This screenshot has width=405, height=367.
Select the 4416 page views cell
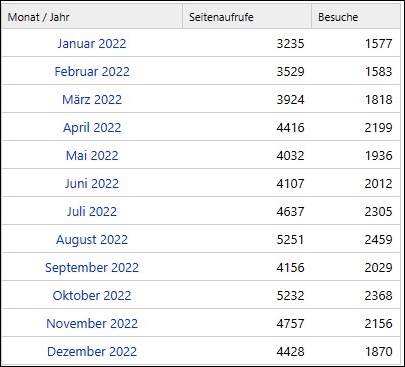(290, 127)
